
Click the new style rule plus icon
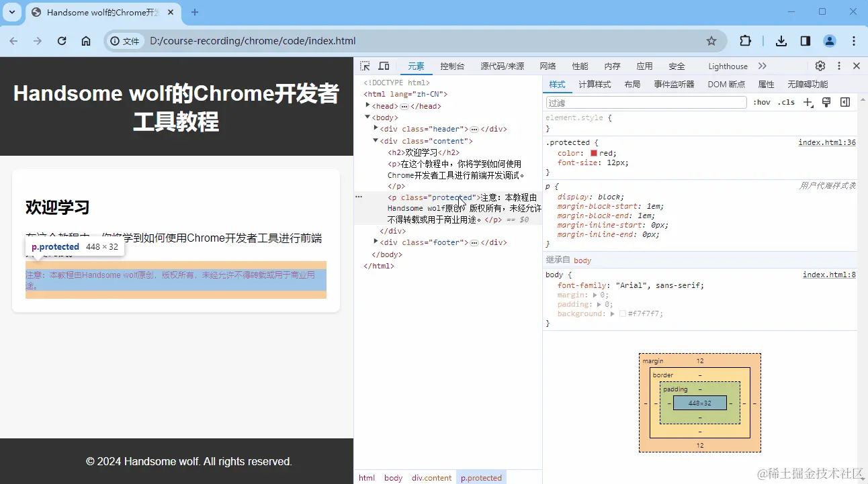pyautogui.click(x=808, y=102)
